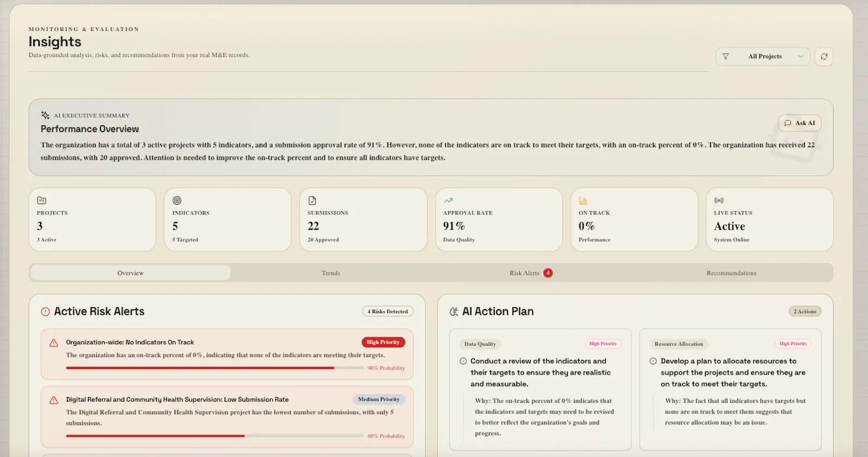Click 'Organization-wide: No Indicators On Track' title

(x=130, y=342)
